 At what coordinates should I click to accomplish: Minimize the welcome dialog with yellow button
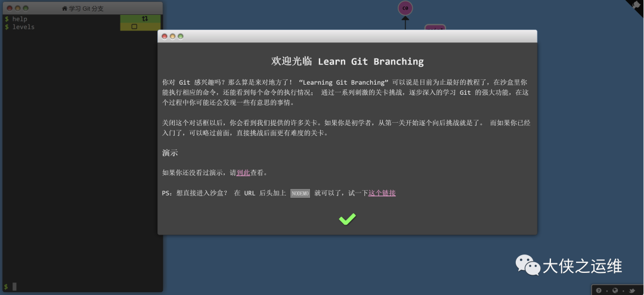tap(172, 36)
